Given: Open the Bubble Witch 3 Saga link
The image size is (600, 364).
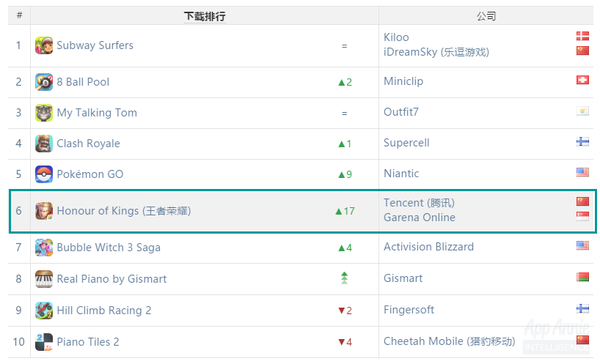Looking at the screenshot, I should [108, 248].
